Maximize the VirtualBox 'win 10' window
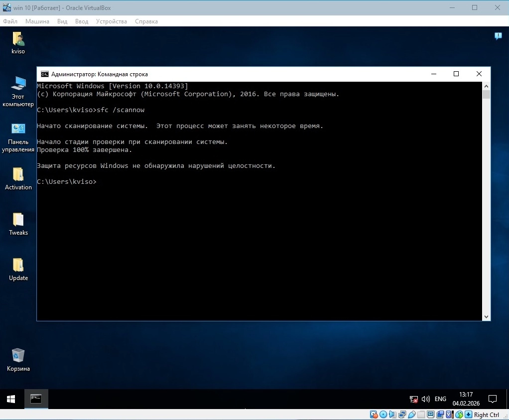This screenshot has width=509, height=420. pos(475,7)
